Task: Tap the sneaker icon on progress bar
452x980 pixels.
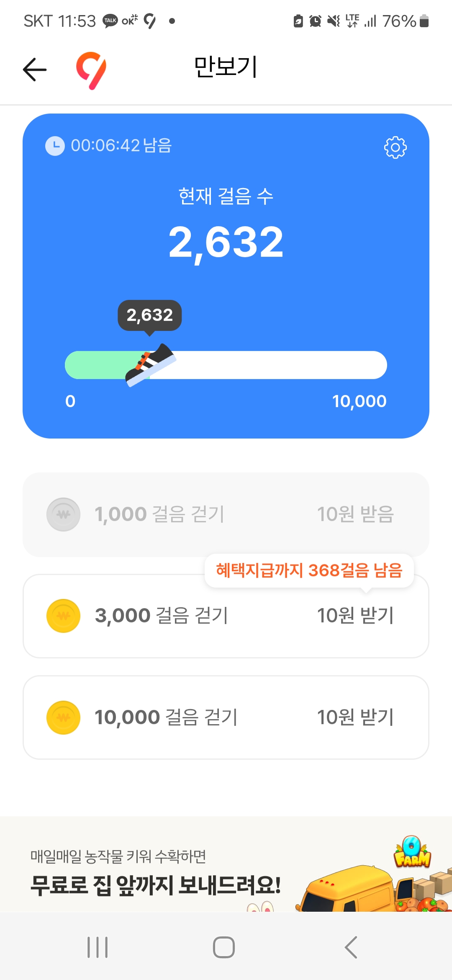Action: tap(151, 364)
